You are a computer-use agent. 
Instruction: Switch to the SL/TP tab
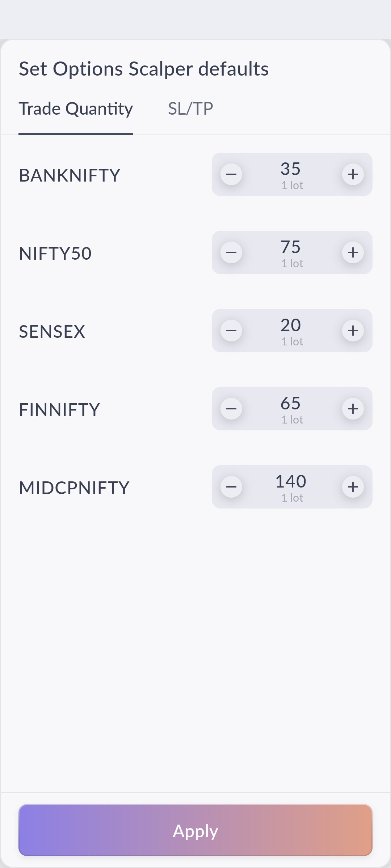tap(190, 109)
